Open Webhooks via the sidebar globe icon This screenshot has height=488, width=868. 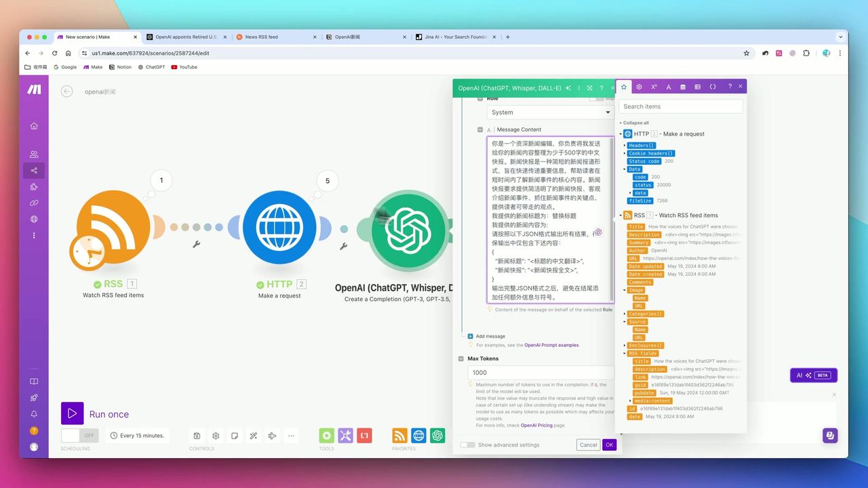[34, 219]
